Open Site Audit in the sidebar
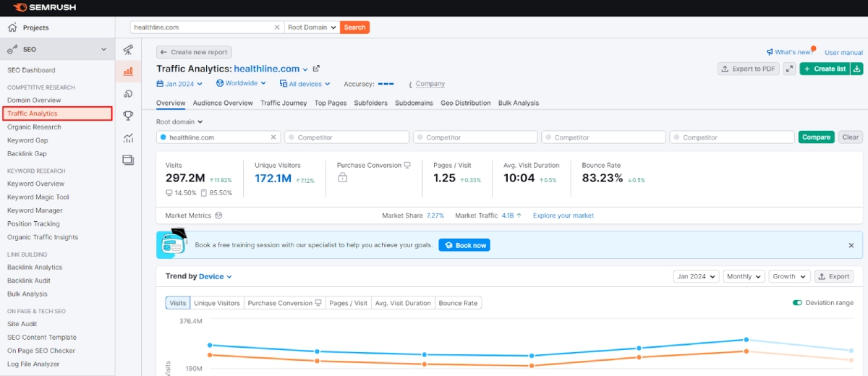The width and height of the screenshot is (868, 376). click(22, 324)
